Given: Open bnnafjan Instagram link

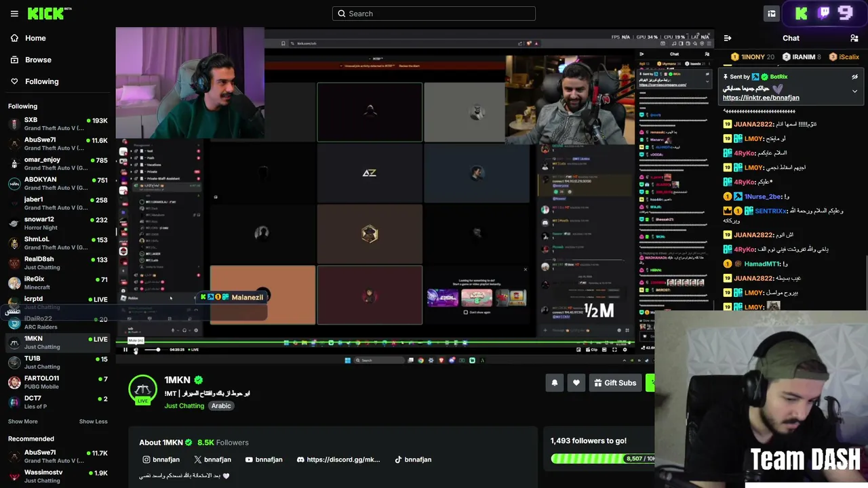Looking at the screenshot, I should tap(161, 460).
